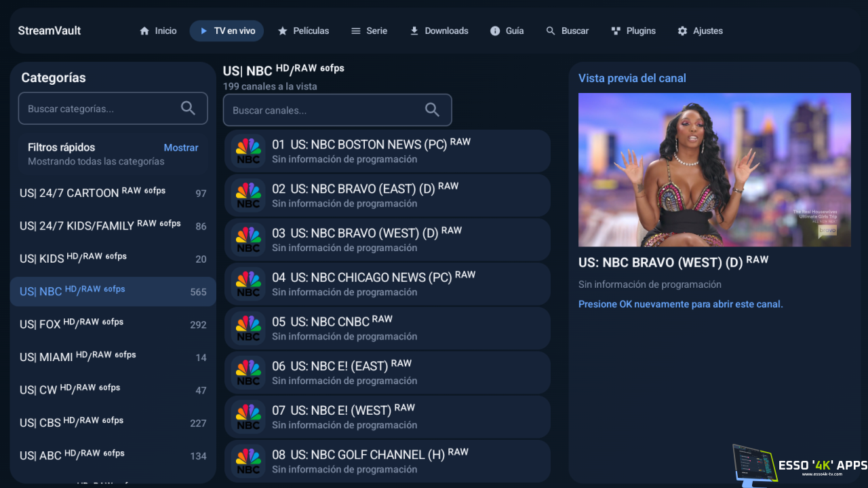
Task: Open the Guía tab
Action: (x=507, y=31)
